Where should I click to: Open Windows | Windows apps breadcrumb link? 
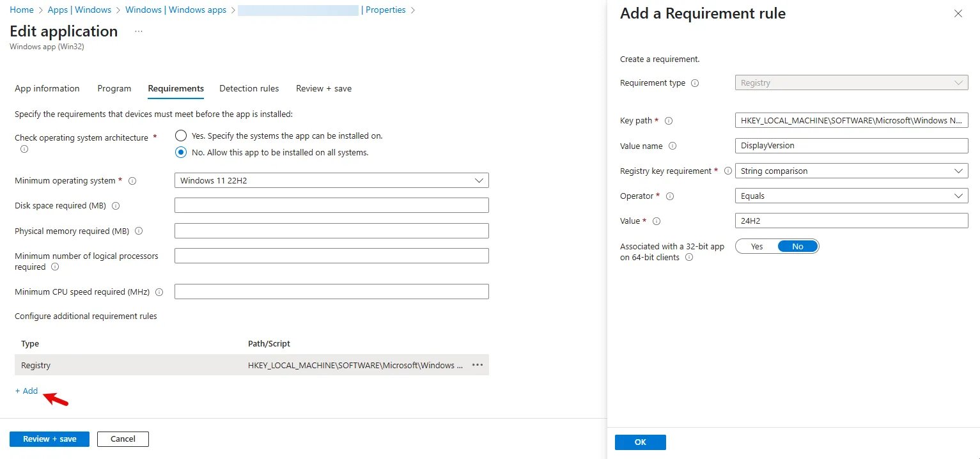coord(176,10)
